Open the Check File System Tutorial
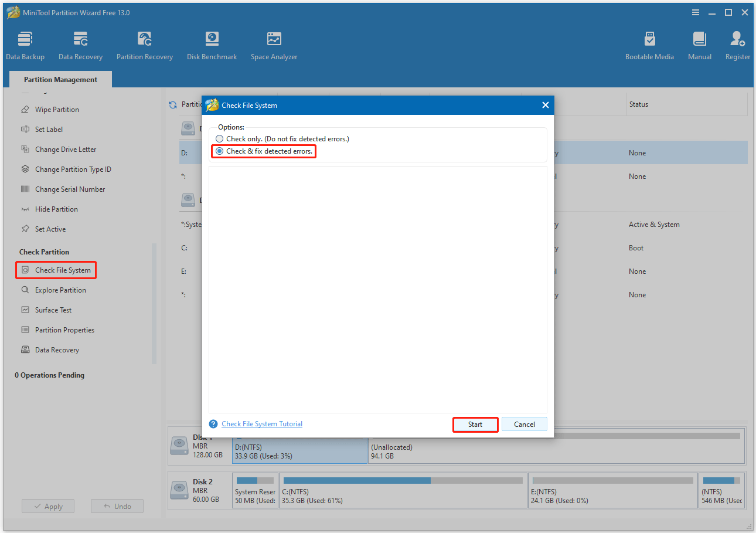 262,423
